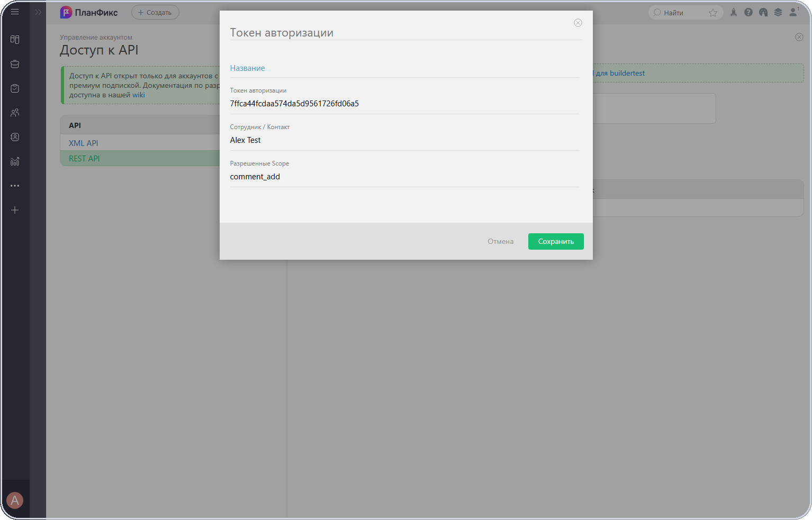Click the Название name field
812x520 pixels.
404,68
